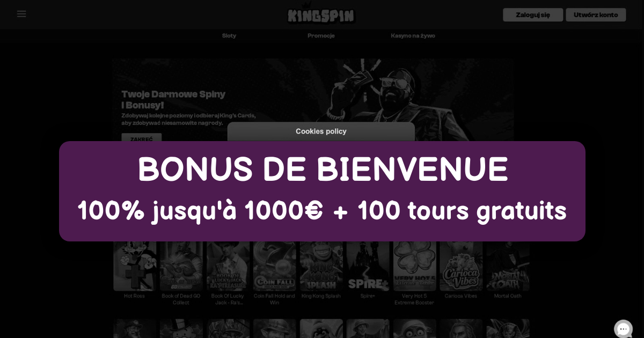Image resolution: width=644 pixels, height=338 pixels.
Task: Click the Cookies policy dialog header
Action: tap(321, 131)
